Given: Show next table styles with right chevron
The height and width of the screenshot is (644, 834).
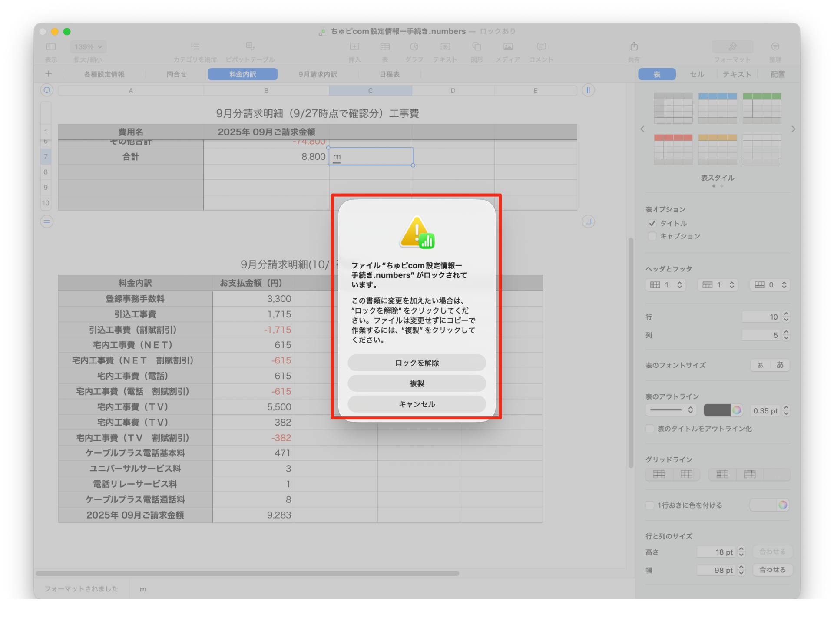Looking at the screenshot, I should pyautogui.click(x=793, y=129).
